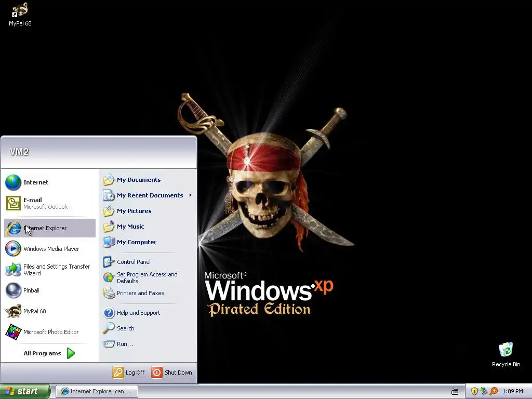
Task: Open the Internet globe icon
Action: point(13,182)
